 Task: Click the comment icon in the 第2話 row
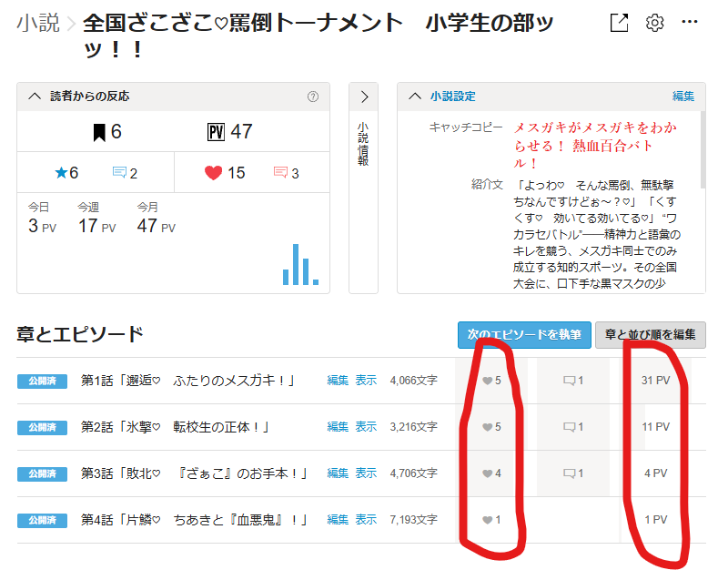click(x=569, y=427)
